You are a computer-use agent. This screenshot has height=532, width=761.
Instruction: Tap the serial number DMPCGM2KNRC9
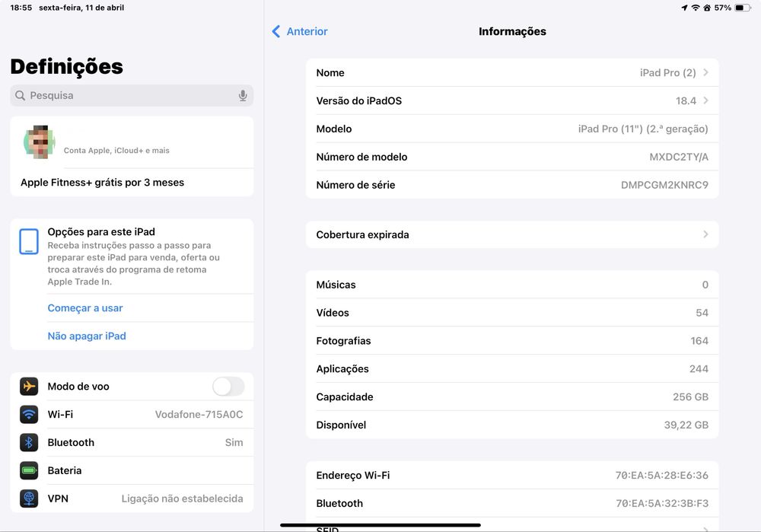(664, 185)
